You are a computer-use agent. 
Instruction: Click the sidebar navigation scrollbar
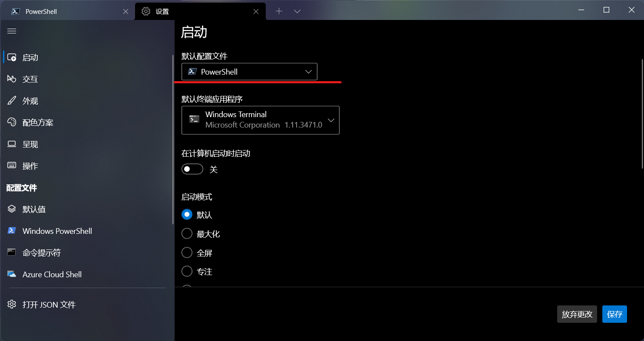tap(172, 139)
